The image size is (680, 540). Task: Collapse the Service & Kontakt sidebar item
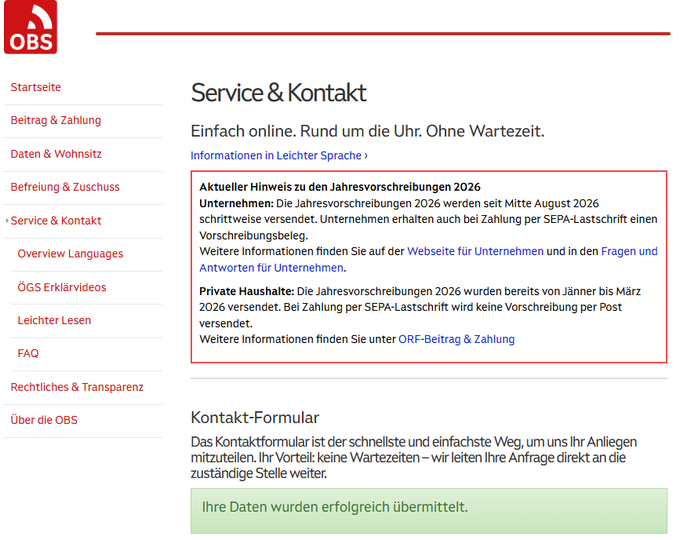(56, 221)
